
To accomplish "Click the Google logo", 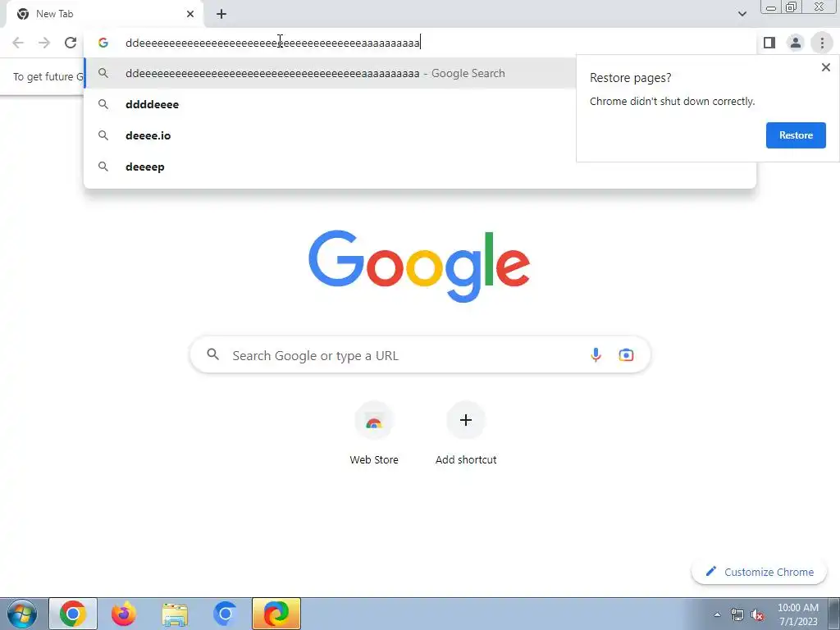I will tap(419, 267).
